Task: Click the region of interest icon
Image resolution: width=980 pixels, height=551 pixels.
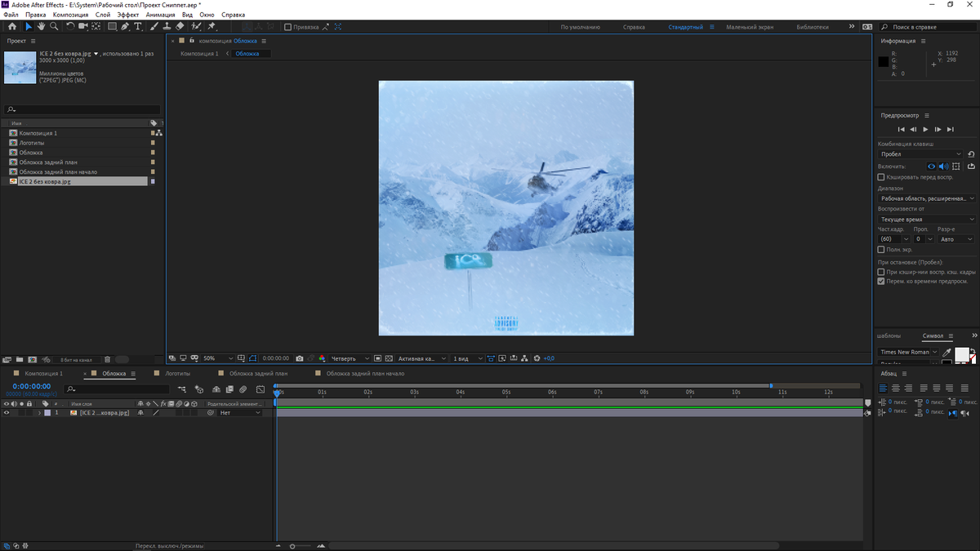Action: coord(377,358)
